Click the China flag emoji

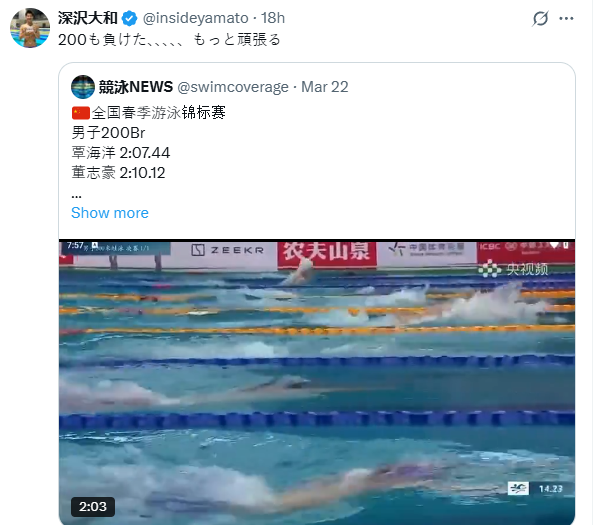point(81,113)
